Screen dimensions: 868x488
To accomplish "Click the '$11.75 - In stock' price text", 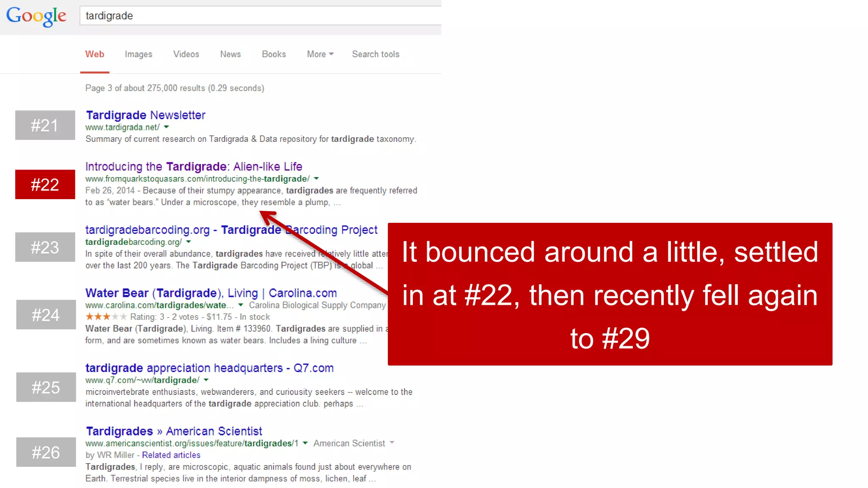I will tap(238, 317).
